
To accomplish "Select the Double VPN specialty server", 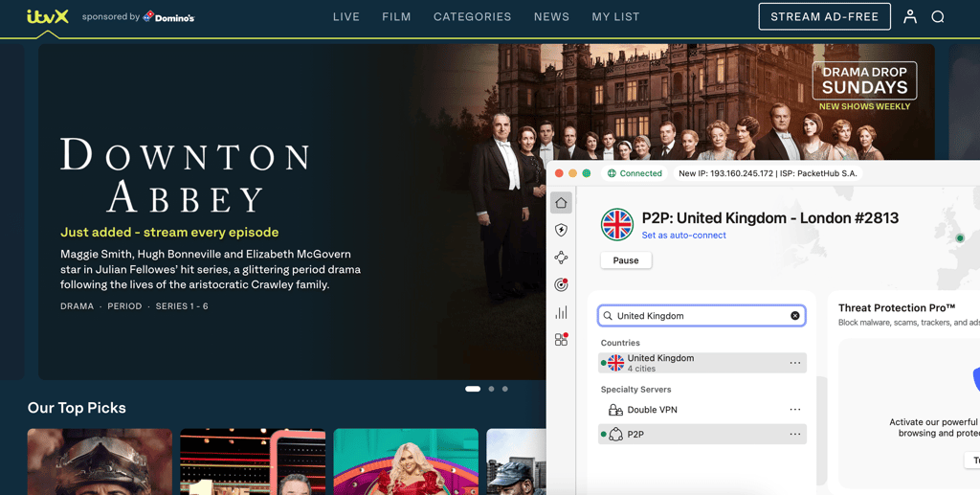I will click(702, 410).
